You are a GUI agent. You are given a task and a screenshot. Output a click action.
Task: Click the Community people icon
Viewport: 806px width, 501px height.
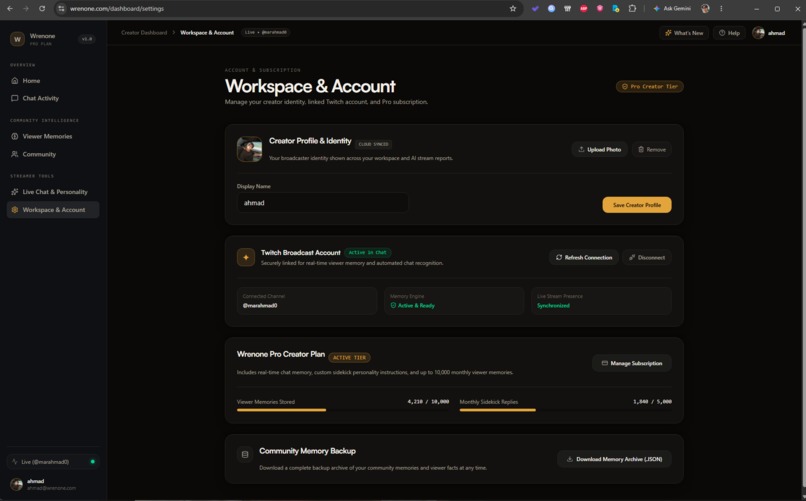pyautogui.click(x=14, y=154)
